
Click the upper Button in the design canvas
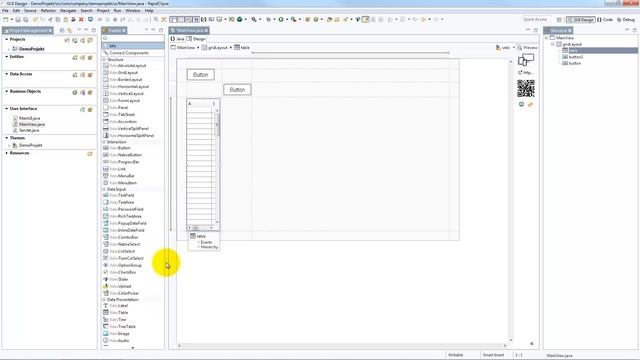click(x=200, y=75)
